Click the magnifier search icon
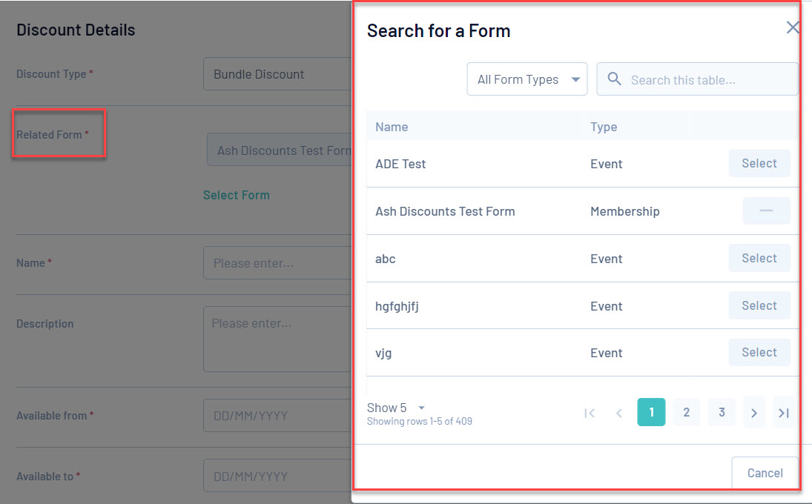 coord(614,79)
